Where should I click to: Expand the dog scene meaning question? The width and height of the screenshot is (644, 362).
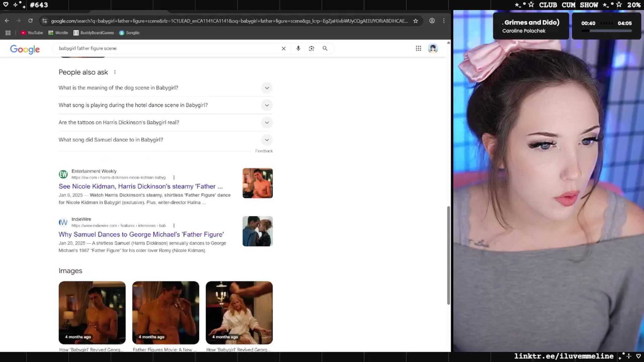click(166, 88)
